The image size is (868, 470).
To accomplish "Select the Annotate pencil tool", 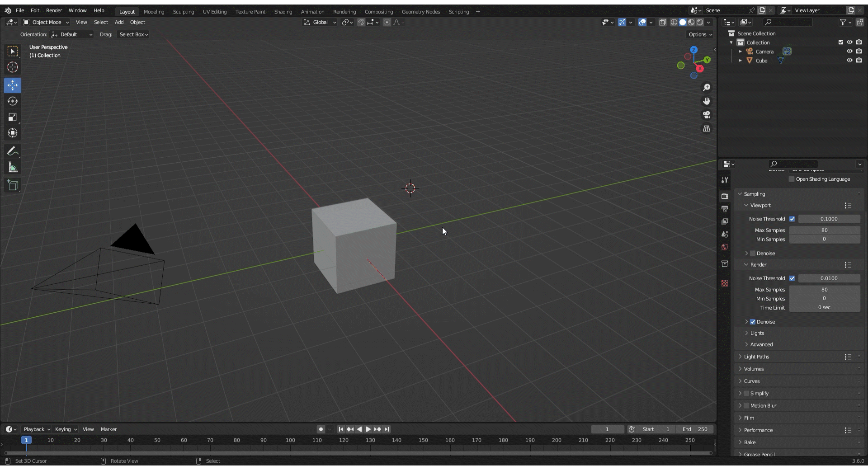I will 13,151.
